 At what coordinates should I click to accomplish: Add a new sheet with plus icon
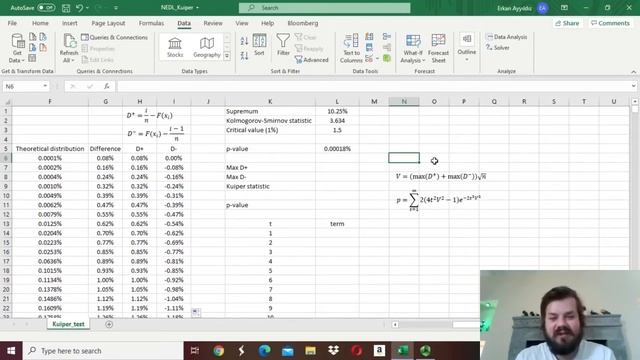(x=109, y=324)
